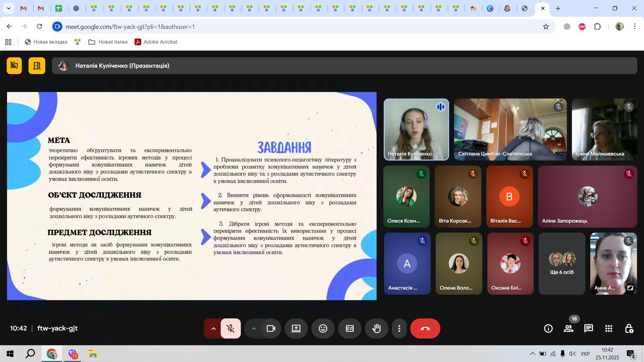Open the chat messages panel icon
Image resolution: width=644 pixels, height=362 pixels.
588,328
